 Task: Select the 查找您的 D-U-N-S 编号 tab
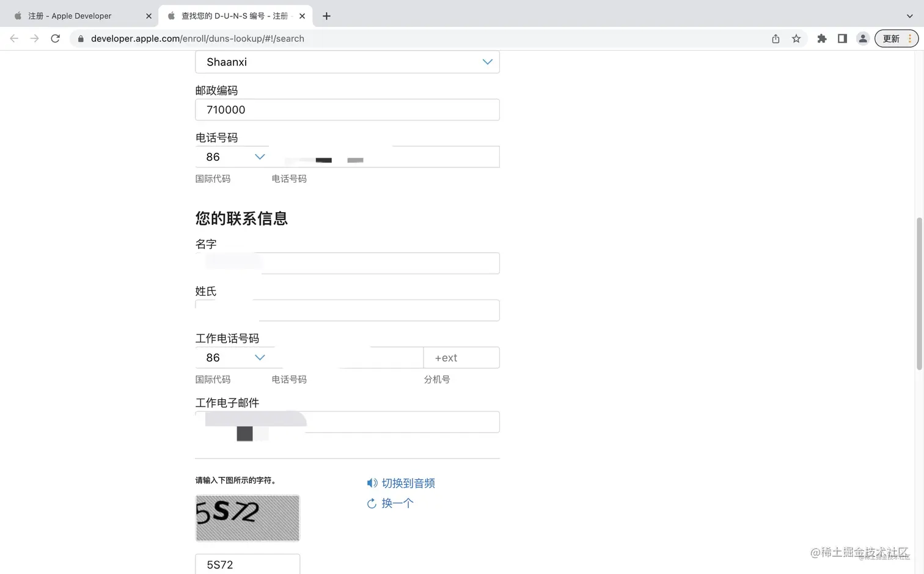tap(235, 16)
